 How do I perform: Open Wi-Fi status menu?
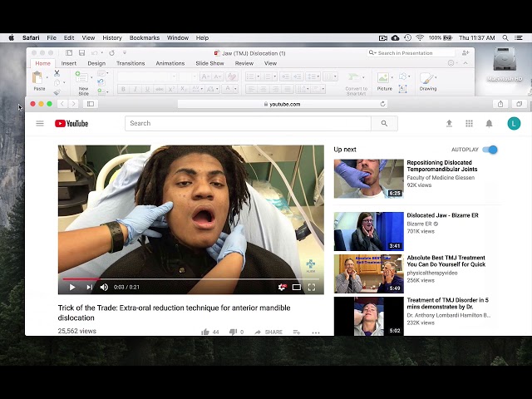pos(420,37)
